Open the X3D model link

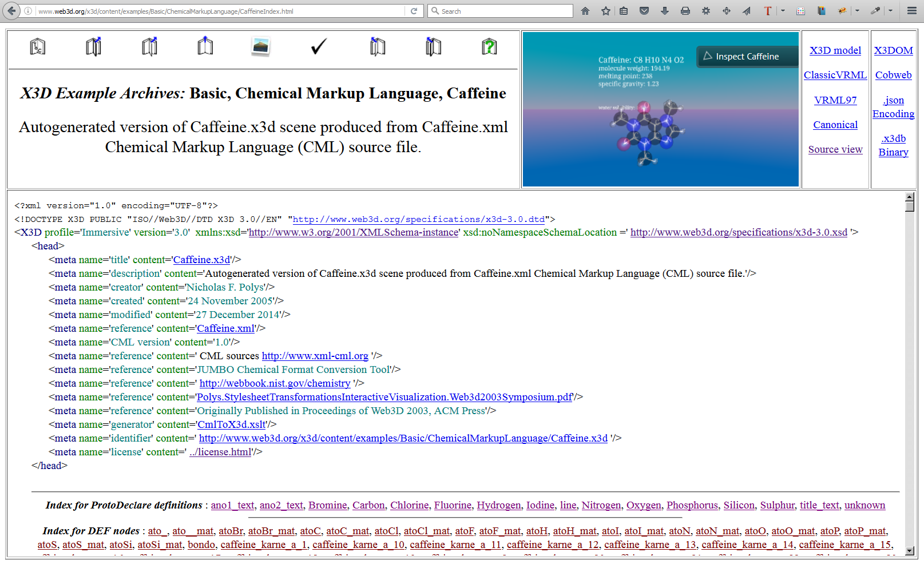(835, 50)
